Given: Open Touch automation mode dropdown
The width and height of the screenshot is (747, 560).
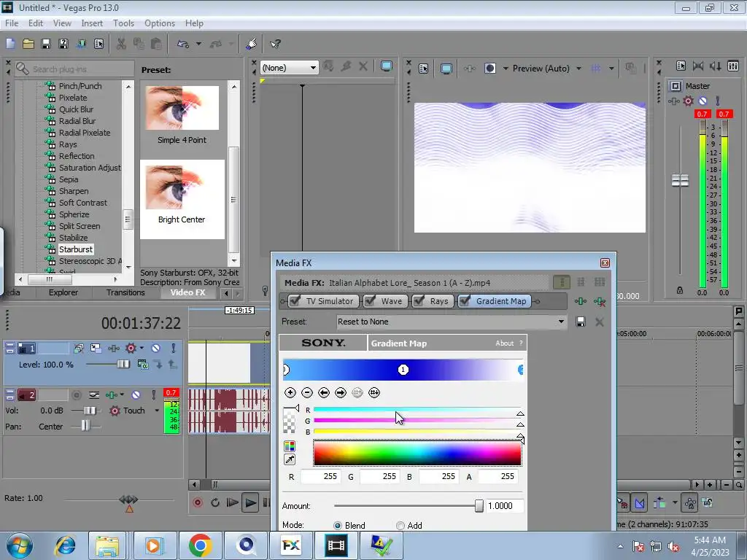Looking at the screenshot, I should 157,411.
